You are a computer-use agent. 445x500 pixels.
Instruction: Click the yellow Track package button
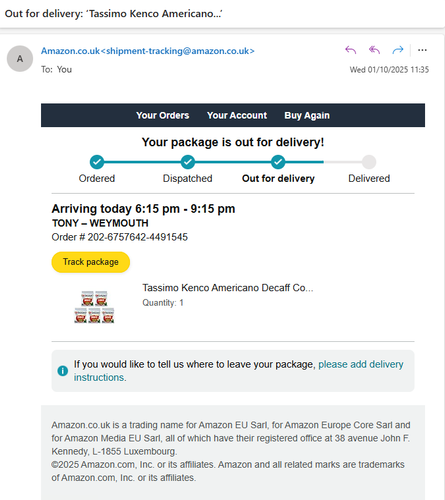[x=91, y=262]
